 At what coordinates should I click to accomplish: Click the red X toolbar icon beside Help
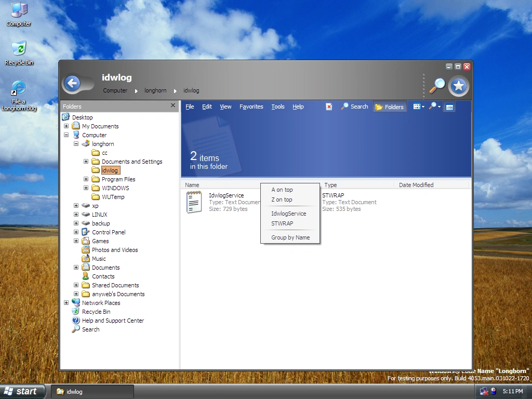329,107
